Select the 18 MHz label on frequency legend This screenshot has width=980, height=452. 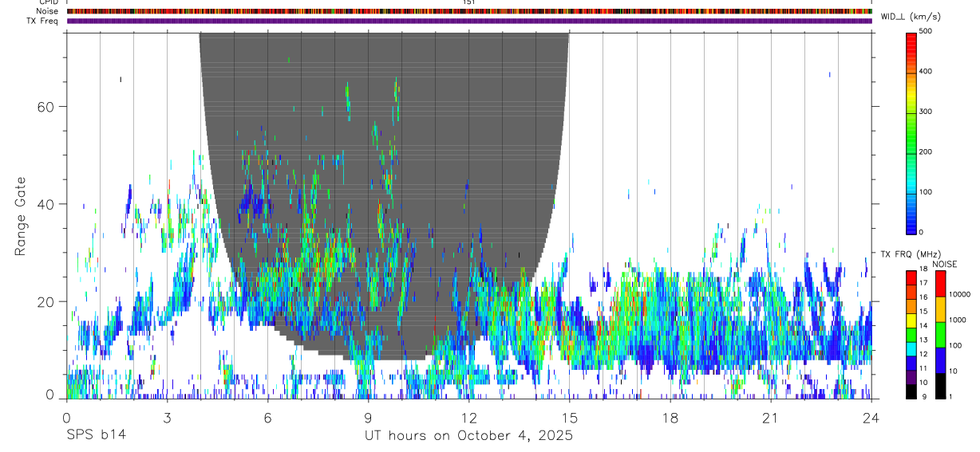923,269
